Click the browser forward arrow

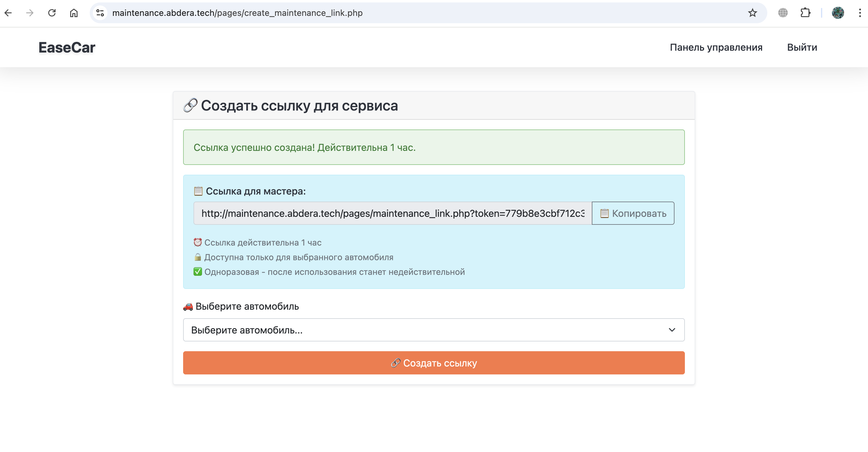tap(30, 13)
